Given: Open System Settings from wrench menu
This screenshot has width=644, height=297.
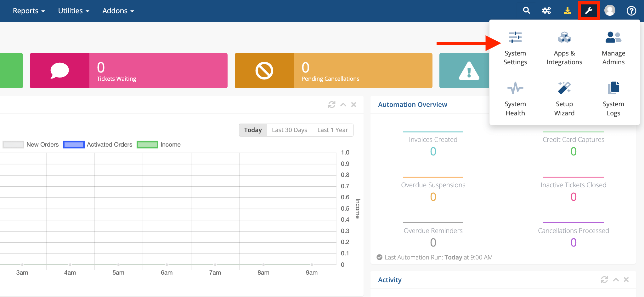Looking at the screenshot, I should click(x=515, y=49).
